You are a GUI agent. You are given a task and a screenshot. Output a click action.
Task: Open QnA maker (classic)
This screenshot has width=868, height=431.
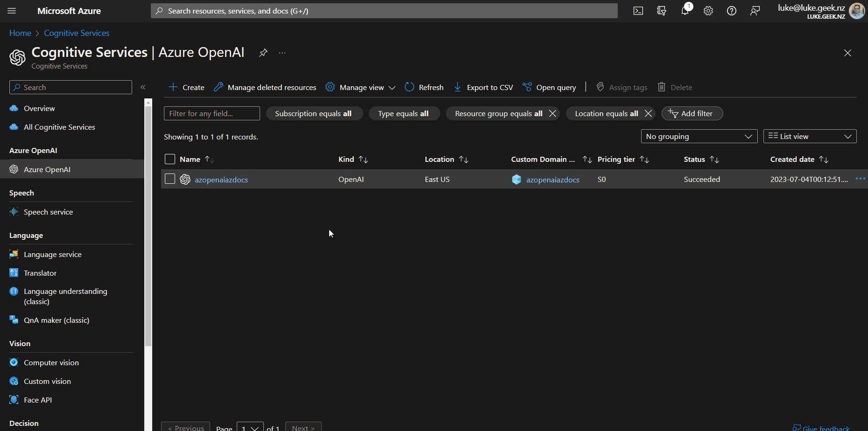[x=56, y=320]
